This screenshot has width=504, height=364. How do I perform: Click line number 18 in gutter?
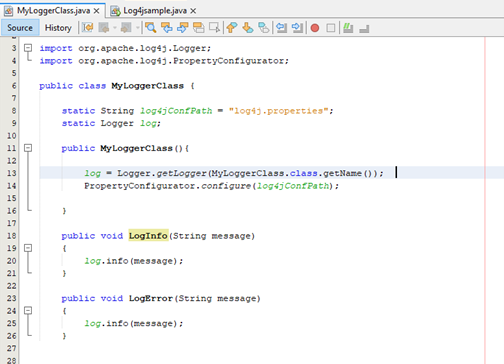coord(12,236)
